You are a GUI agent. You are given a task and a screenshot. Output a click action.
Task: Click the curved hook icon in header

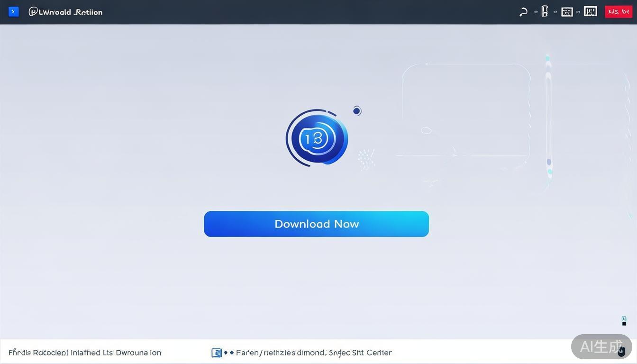[523, 12]
